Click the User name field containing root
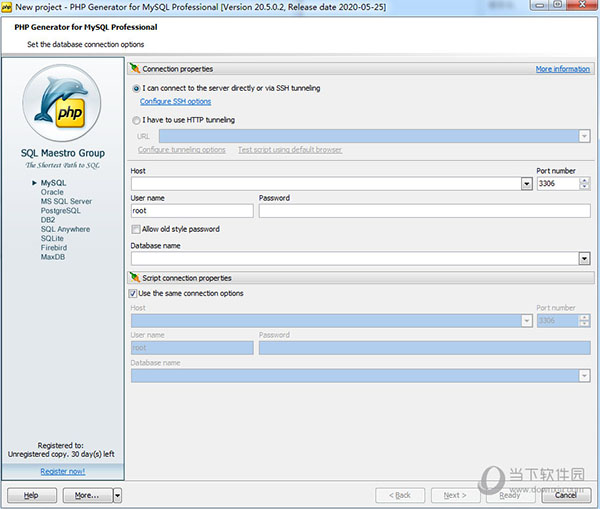Image resolution: width=600 pixels, height=509 pixels. pos(192,211)
